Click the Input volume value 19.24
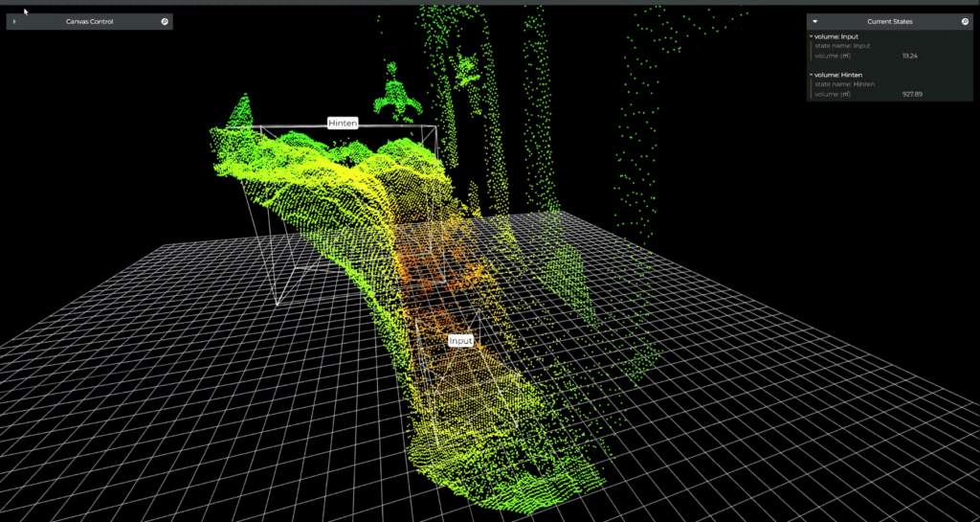This screenshot has width=980, height=522. (x=909, y=56)
